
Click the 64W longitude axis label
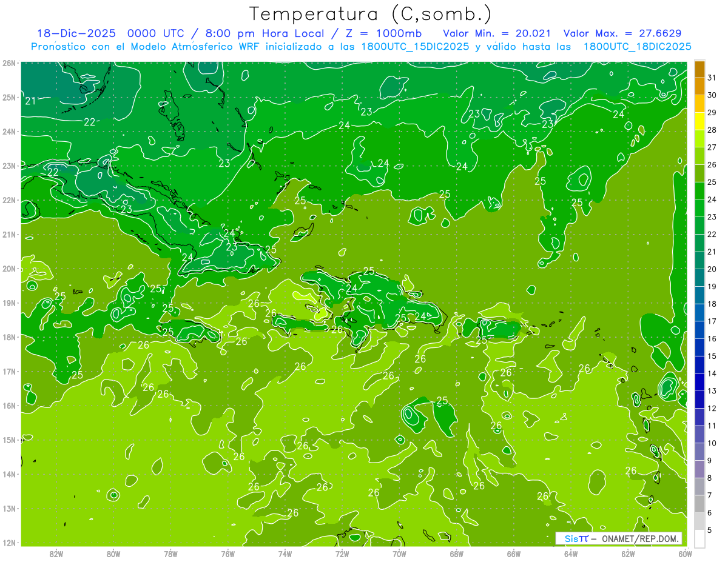(571, 553)
